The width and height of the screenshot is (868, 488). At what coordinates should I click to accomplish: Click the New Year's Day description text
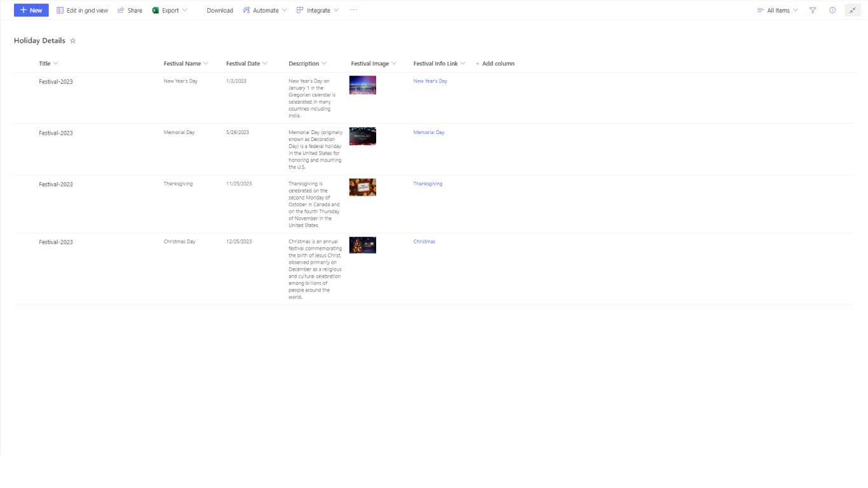[312, 98]
